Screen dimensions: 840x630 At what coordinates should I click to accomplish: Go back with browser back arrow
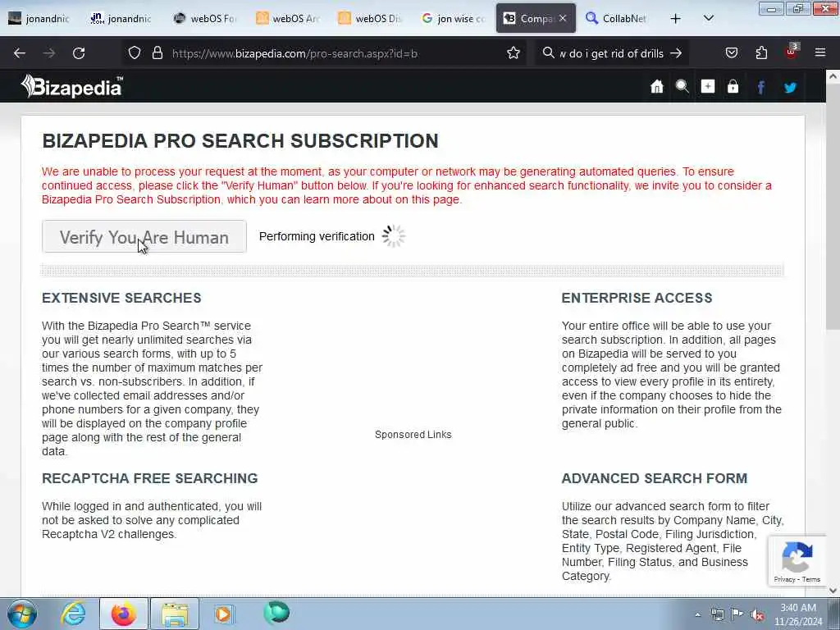point(20,53)
